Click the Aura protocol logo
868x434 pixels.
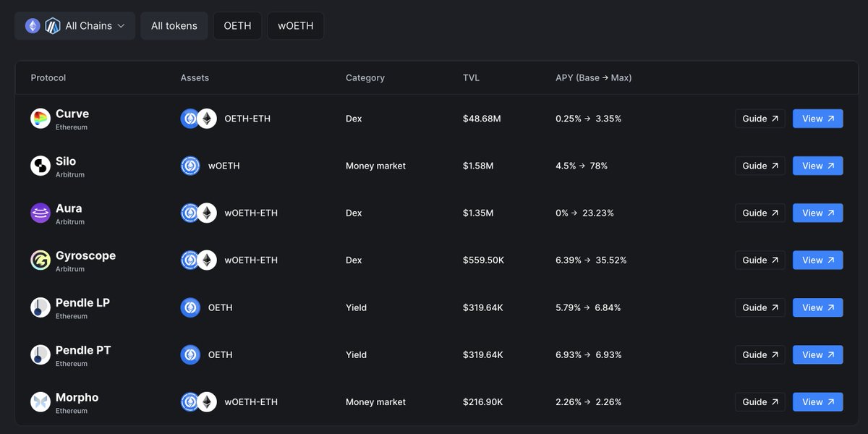pyautogui.click(x=41, y=213)
